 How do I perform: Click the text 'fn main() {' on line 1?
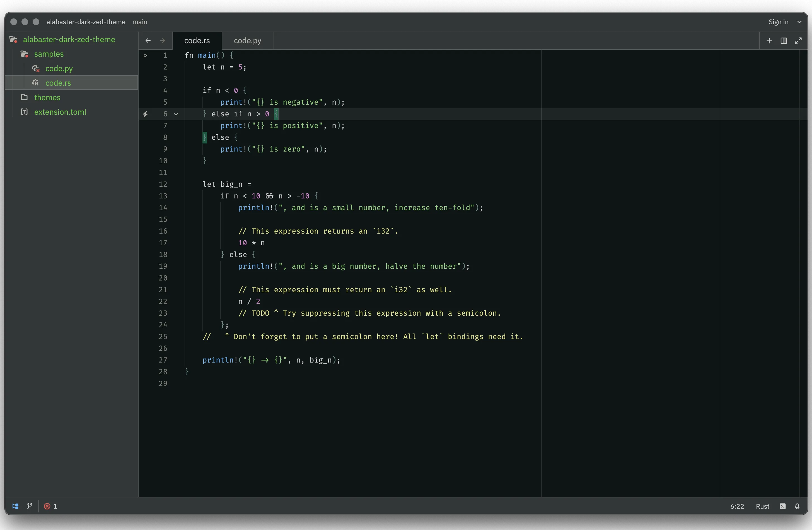click(x=209, y=55)
